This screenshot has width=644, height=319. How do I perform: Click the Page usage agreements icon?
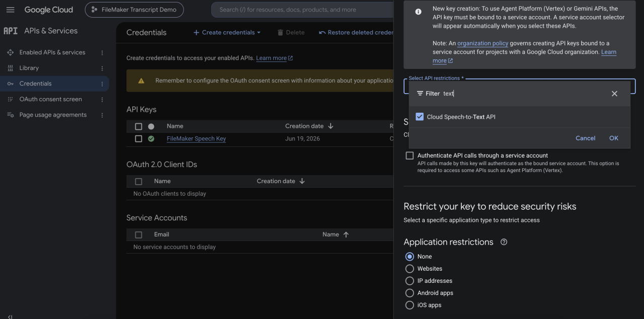click(10, 115)
